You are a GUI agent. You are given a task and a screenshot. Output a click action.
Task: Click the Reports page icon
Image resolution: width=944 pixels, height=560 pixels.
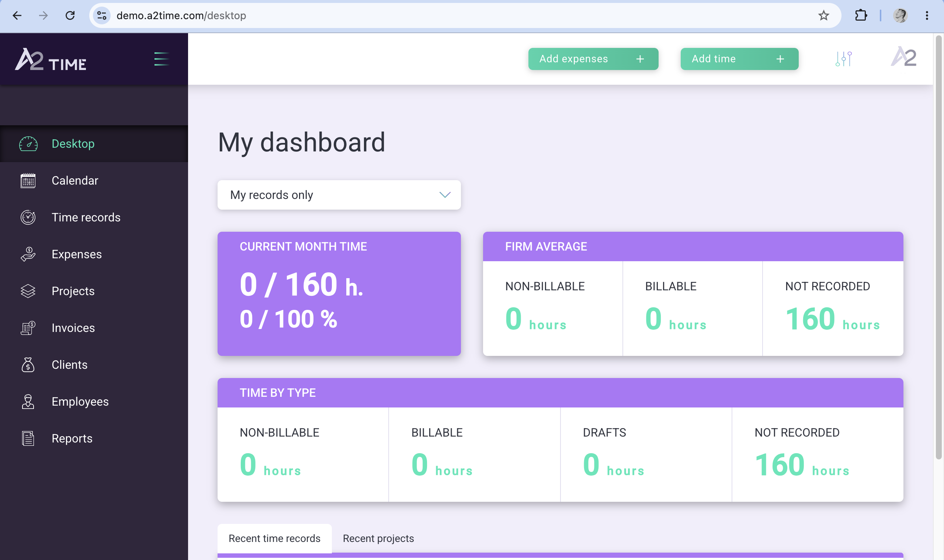(28, 438)
